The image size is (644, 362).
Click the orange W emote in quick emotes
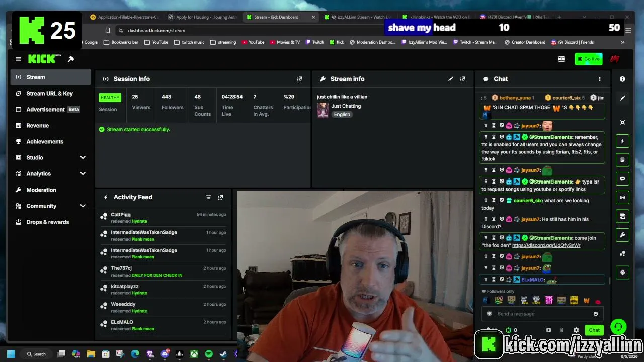(x=586, y=300)
